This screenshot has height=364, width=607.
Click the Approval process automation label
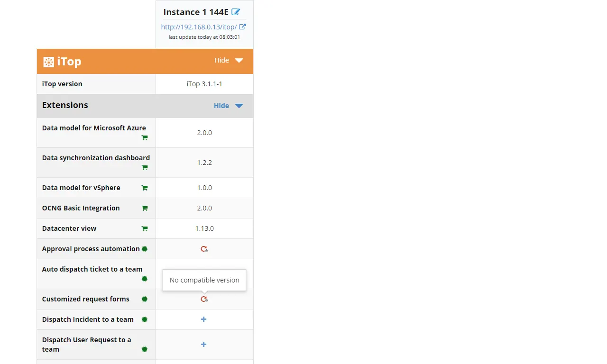(91, 249)
